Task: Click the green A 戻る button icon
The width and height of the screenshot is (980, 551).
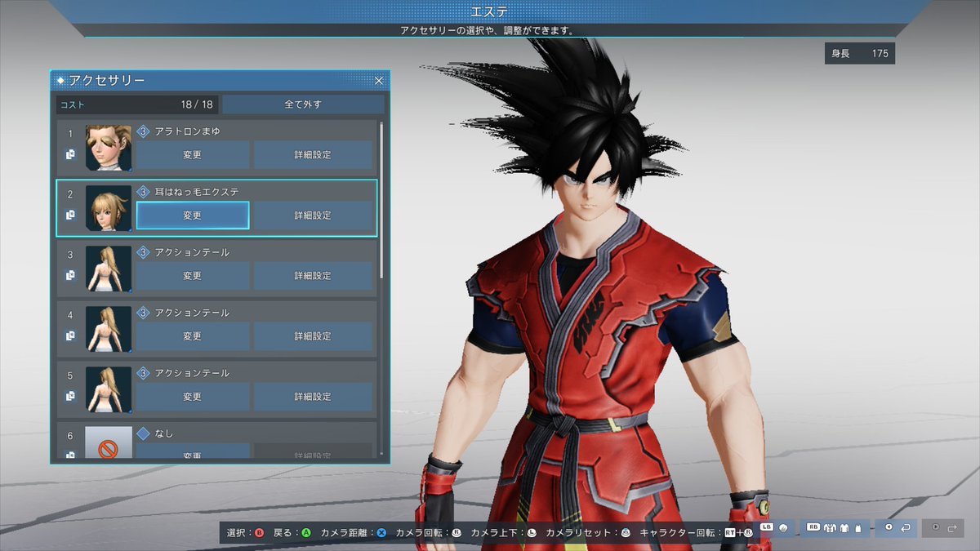Action: (x=306, y=533)
